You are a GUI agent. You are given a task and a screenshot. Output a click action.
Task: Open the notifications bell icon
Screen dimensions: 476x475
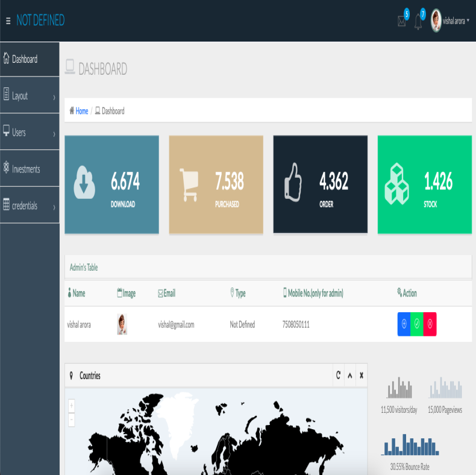(x=418, y=22)
